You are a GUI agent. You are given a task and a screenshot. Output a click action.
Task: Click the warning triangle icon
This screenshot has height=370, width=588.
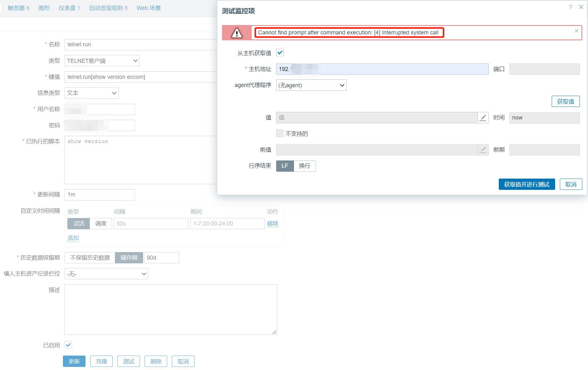click(237, 33)
